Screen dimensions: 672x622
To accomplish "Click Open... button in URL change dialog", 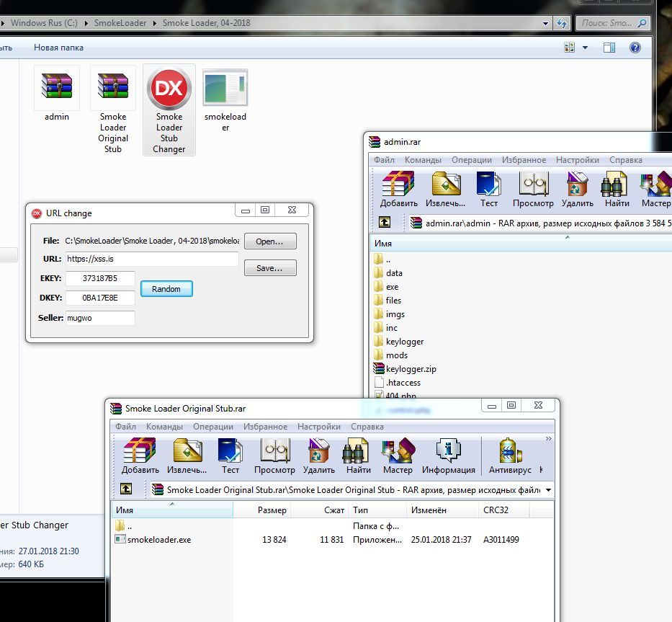I will pos(270,241).
